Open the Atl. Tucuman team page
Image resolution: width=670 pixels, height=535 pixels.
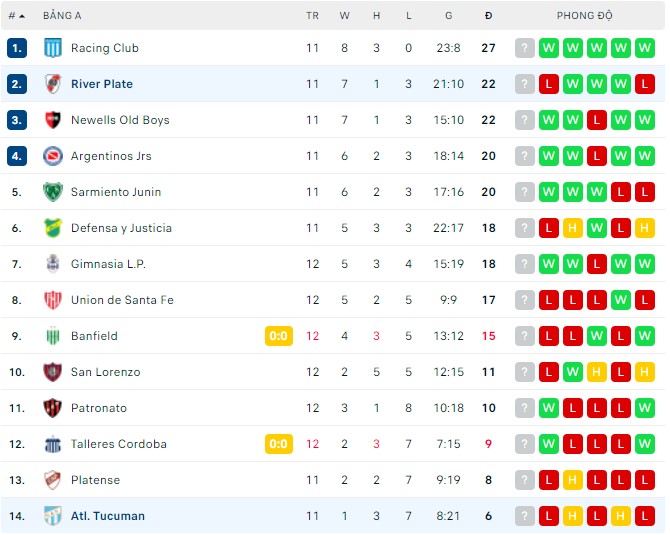point(107,516)
